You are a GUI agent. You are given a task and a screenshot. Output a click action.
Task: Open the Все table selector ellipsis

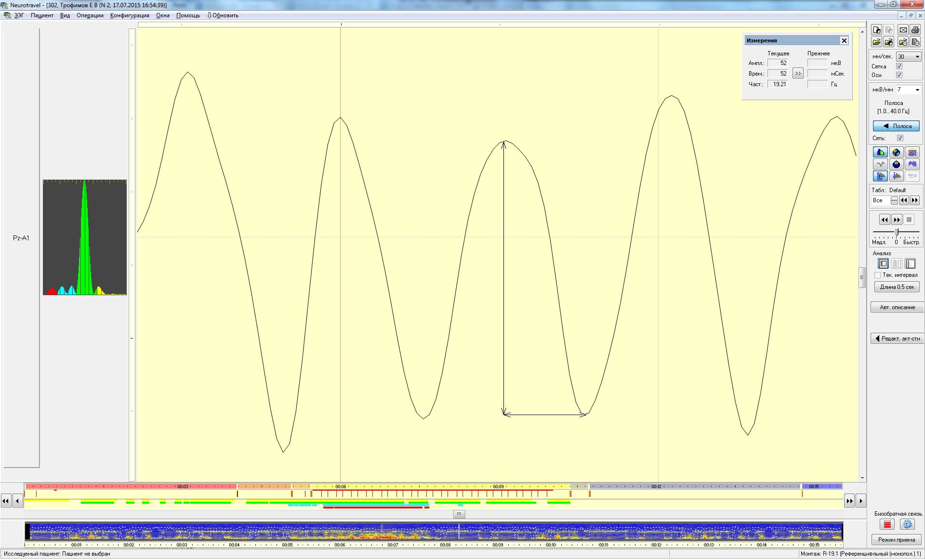coord(894,201)
